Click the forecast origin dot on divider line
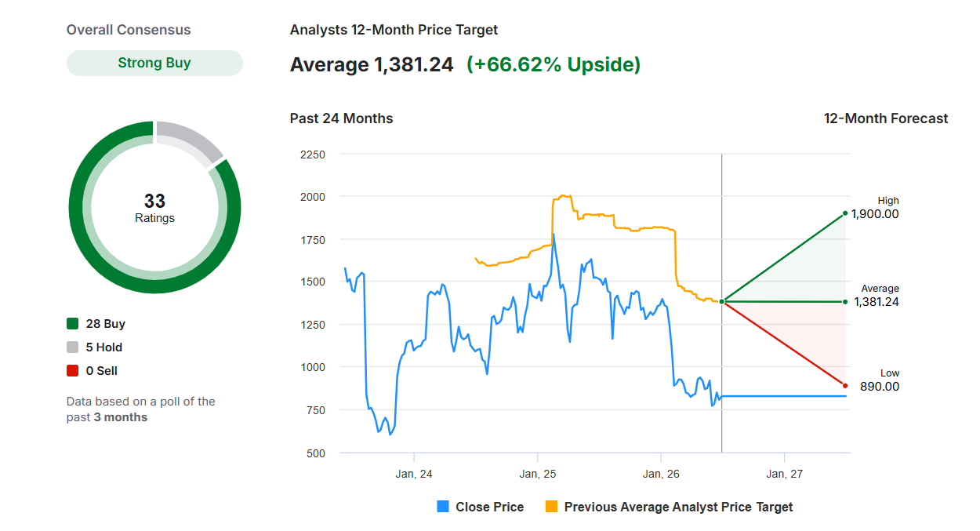This screenshot has width=980, height=531. point(722,301)
